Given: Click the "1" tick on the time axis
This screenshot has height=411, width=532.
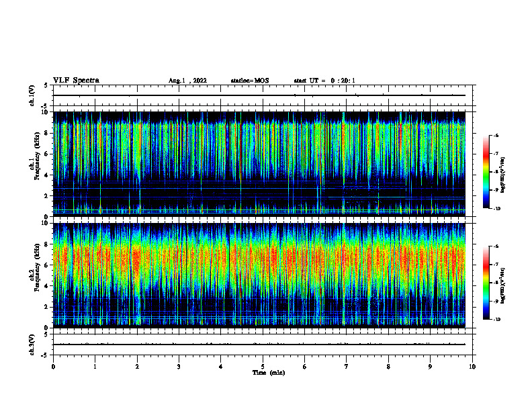Looking at the screenshot, I should pyautogui.click(x=95, y=367).
